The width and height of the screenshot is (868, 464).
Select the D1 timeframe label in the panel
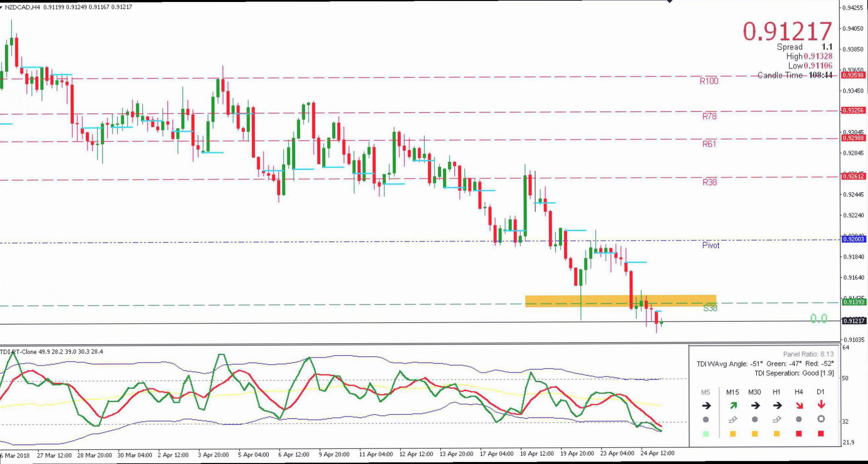click(x=821, y=392)
